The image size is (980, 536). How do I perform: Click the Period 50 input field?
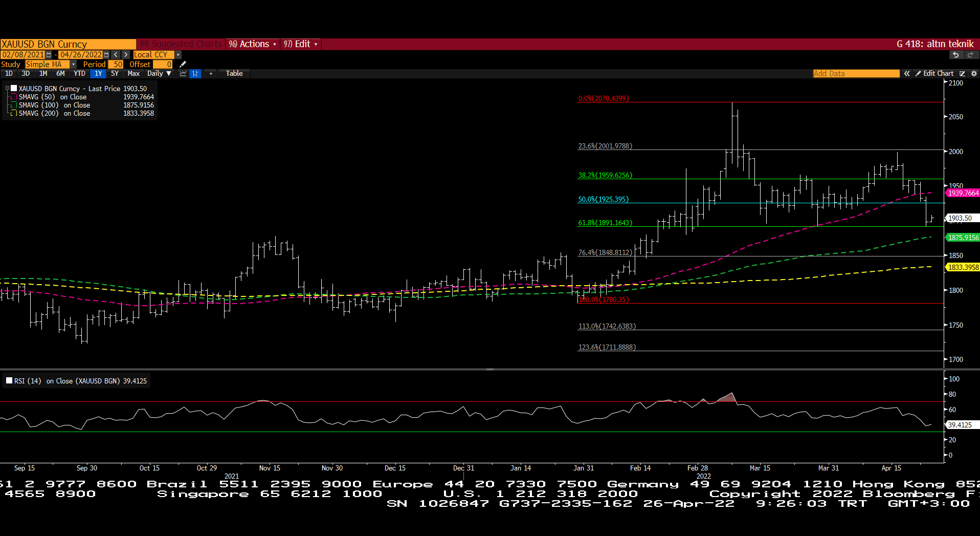[116, 65]
